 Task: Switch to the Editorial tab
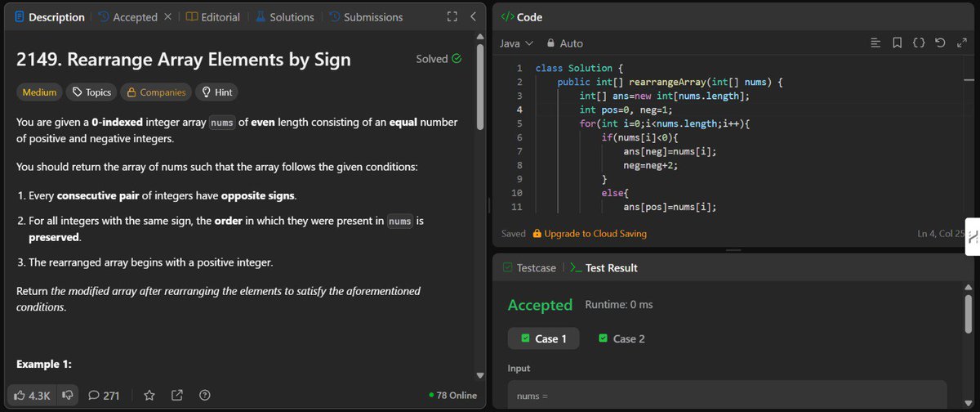tap(213, 16)
